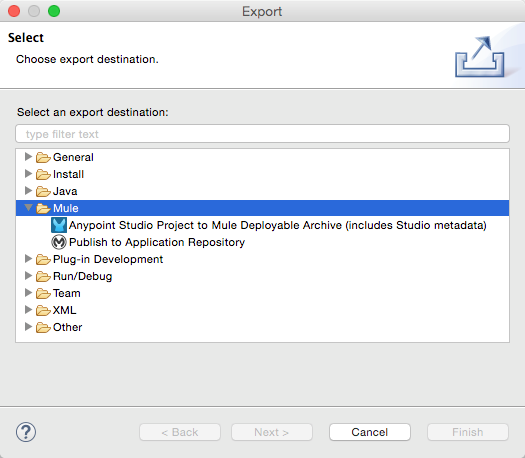The width and height of the screenshot is (525, 458).
Task: Expand the Run/Debug category
Action: tap(28, 276)
